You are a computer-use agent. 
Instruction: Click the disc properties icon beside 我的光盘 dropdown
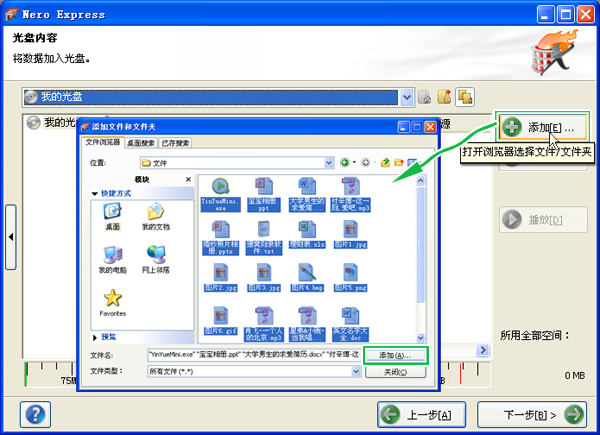click(x=424, y=97)
